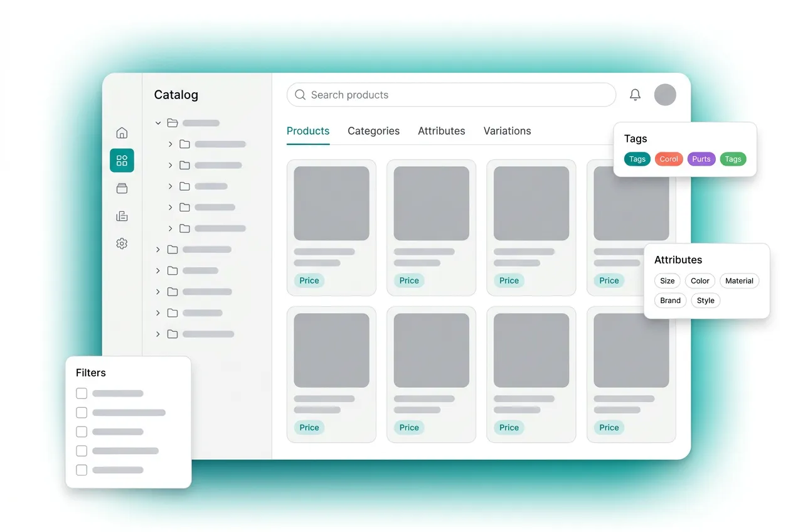Screen dimensions: 793x532
Task: Expand the third top-level folder chevron
Action: [x=158, y=270]
